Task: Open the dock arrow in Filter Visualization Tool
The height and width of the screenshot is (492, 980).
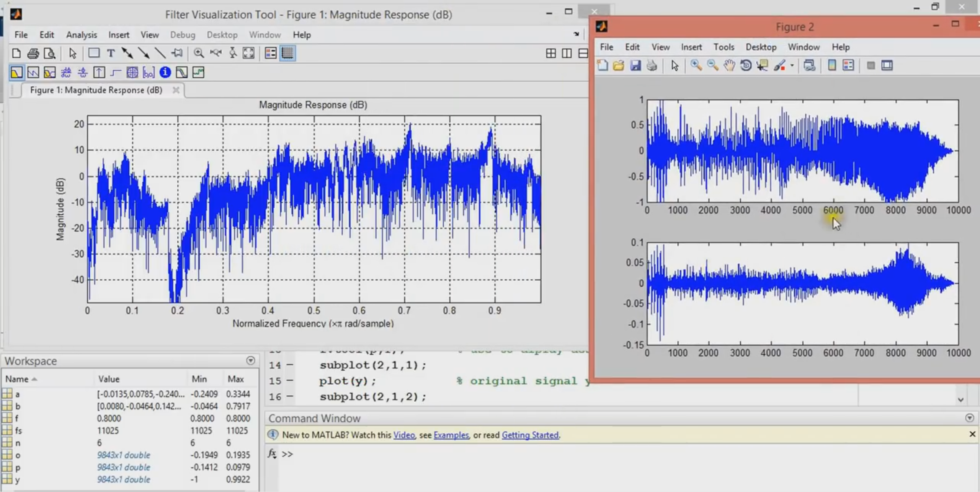Action: click(x=576, y=34)
